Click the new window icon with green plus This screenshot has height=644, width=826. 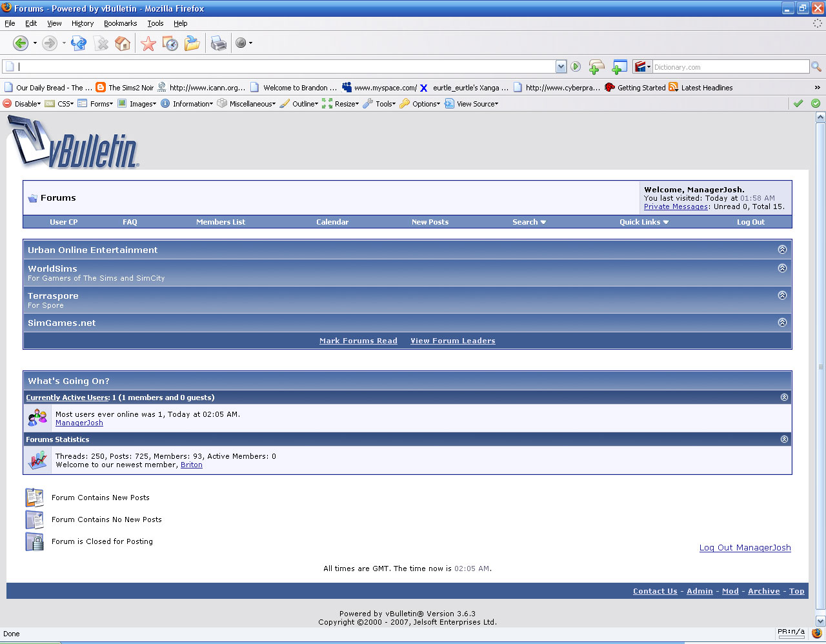(619, 66)
